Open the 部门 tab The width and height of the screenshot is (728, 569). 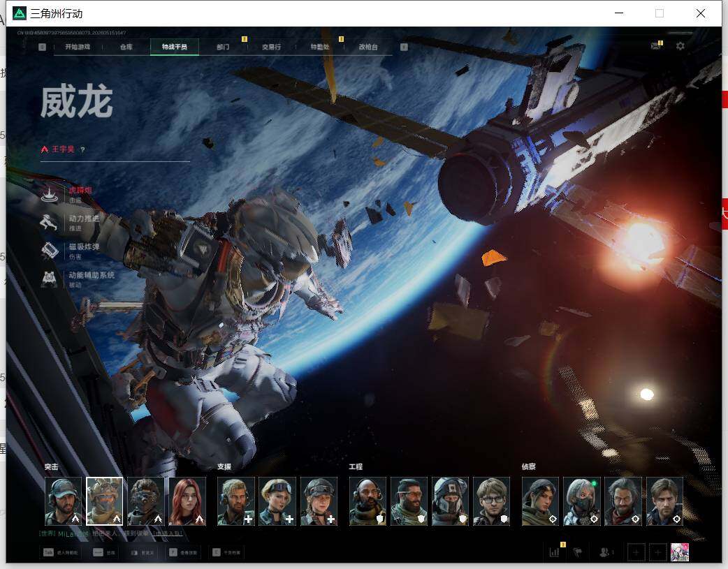point(223,47)
